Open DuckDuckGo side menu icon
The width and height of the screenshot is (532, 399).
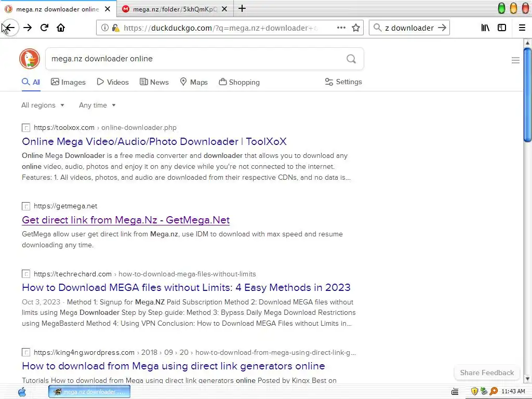point(515,60)
